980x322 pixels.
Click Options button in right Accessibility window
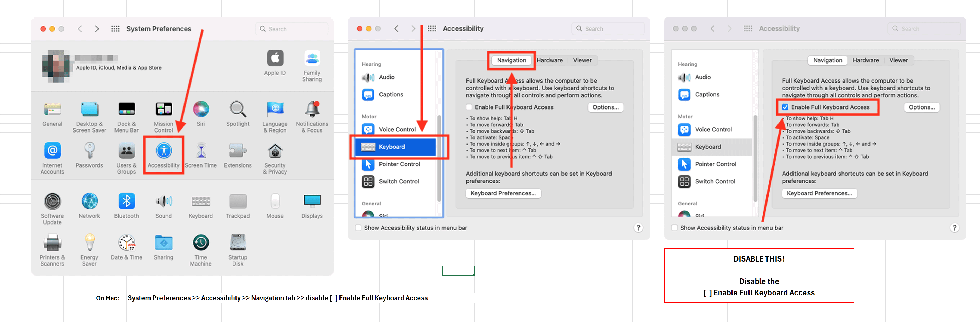[x=921, y=107]
